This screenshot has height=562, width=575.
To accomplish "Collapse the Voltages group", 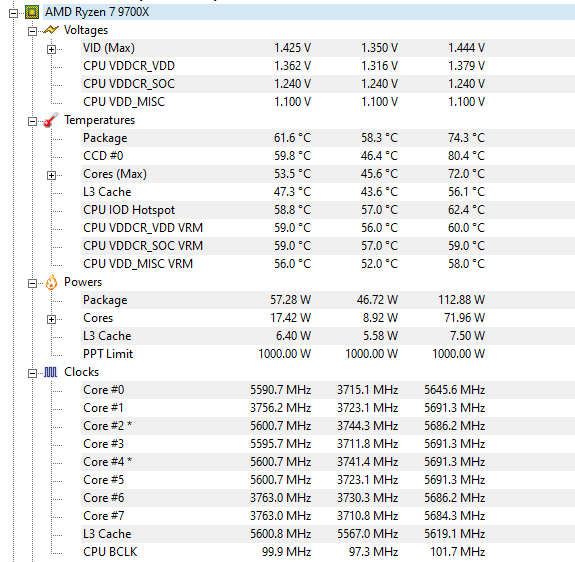I will pos(32,31).
